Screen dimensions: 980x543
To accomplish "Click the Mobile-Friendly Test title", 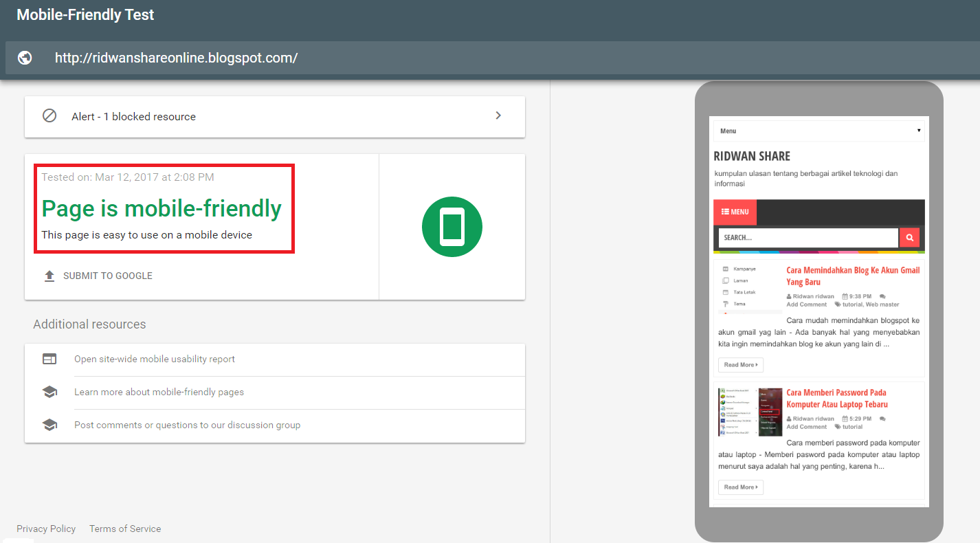I will coord(85,14).
